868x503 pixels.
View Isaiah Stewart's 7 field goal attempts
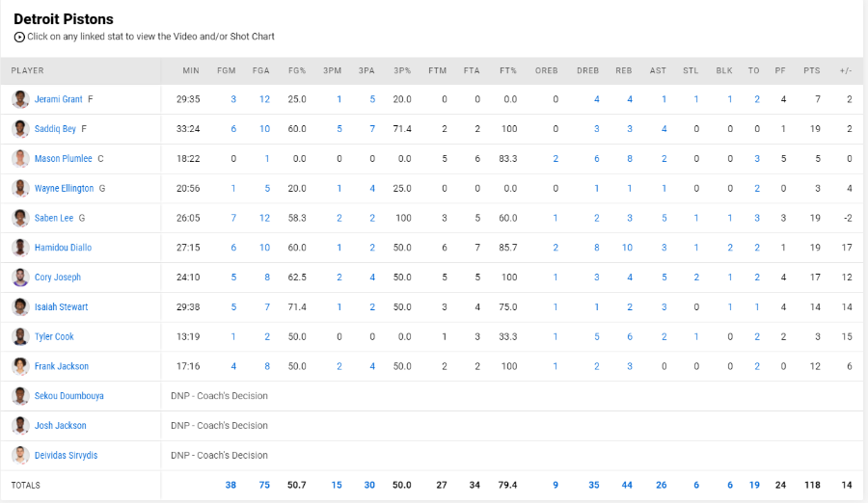click(267, 307)
